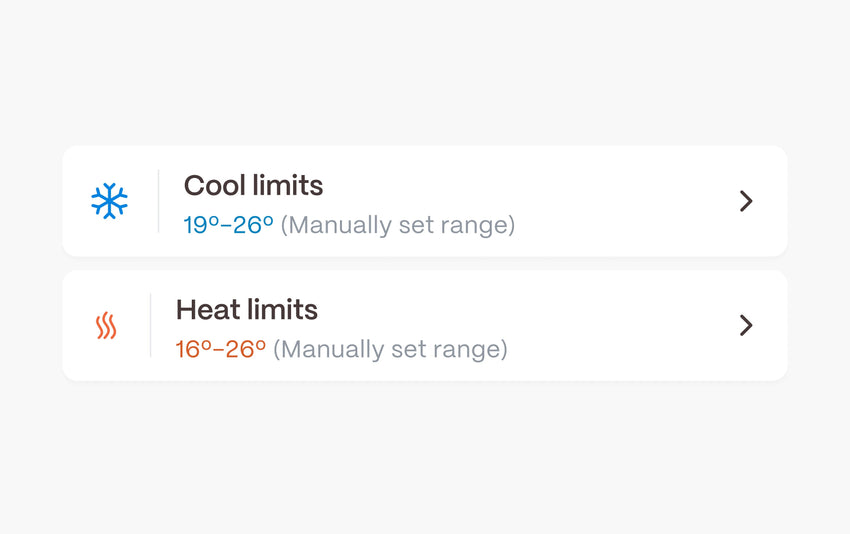Click the blue 26° upper cool limit
850x534 pixels.
[254, 225]
